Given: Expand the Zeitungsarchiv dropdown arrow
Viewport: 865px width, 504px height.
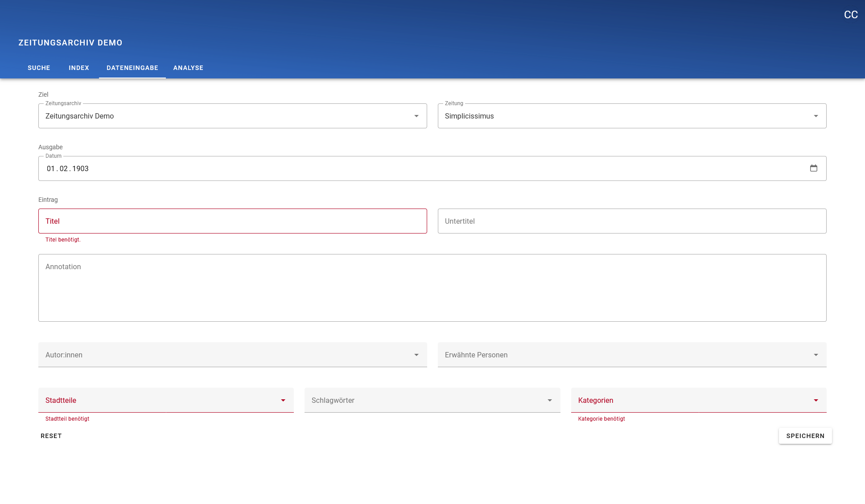Looking at the screenshot, I should (416, 116).
